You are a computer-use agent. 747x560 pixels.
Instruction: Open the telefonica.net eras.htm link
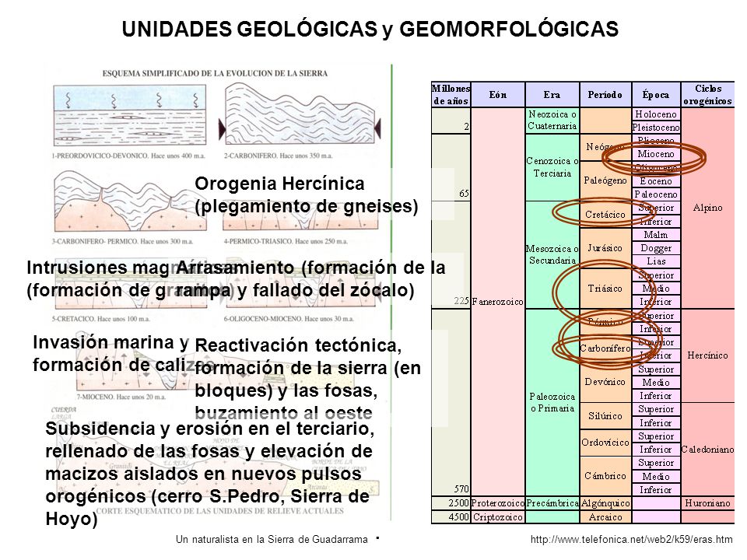point(631,540)
